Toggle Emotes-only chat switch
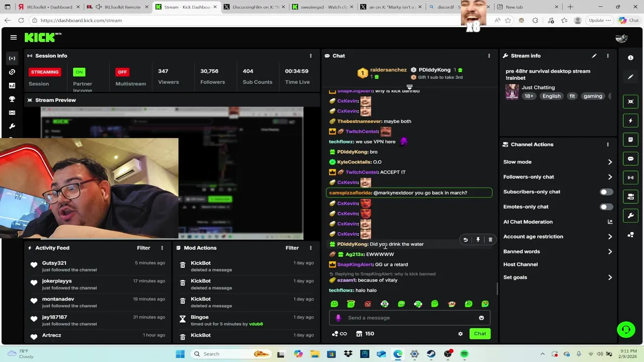This screenshot has height=362, width=644. pos(606,207)
